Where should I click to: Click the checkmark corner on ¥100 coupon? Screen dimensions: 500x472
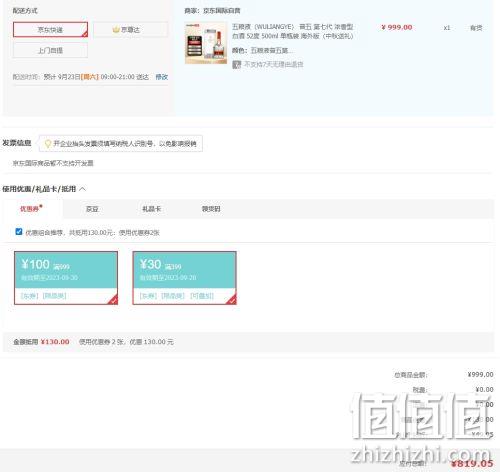tap(113, 300)
